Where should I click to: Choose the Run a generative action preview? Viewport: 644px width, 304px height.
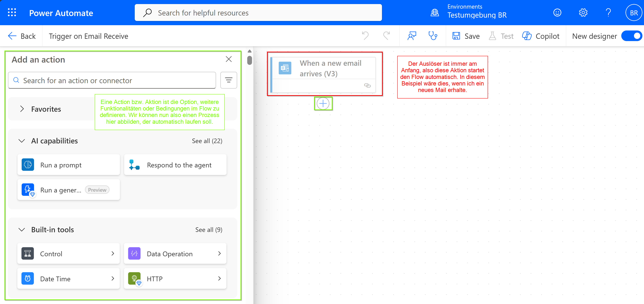tap(69, 190)
